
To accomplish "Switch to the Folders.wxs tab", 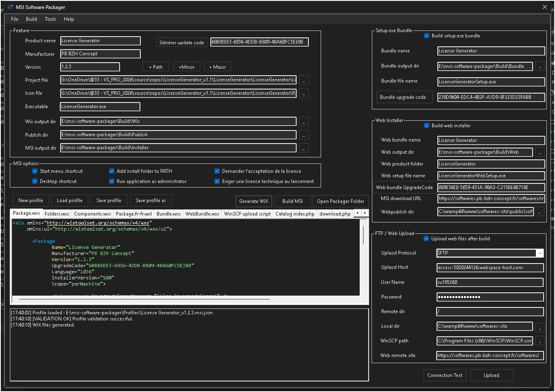I will point(57,214).
